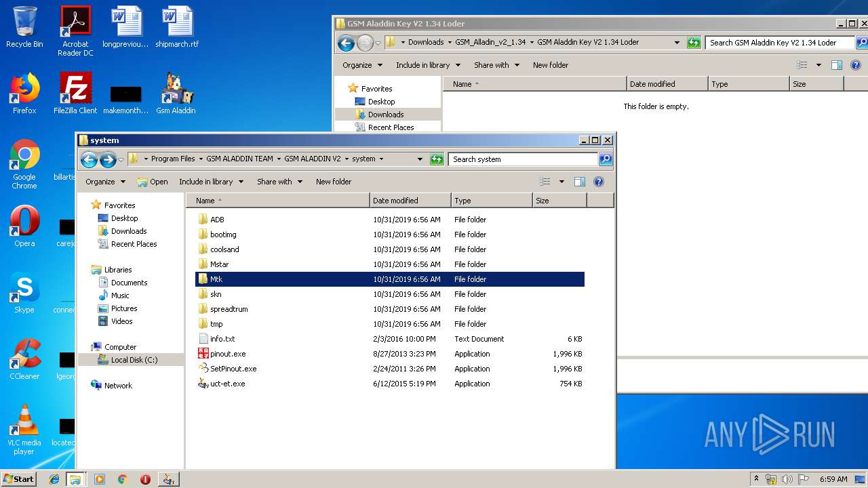The height and width of the screenshot is (488, 868).
Task: Click the GSM ALADDIN TEAM breadcrumb
Action: pyautogui.click(x=239, y=159)
